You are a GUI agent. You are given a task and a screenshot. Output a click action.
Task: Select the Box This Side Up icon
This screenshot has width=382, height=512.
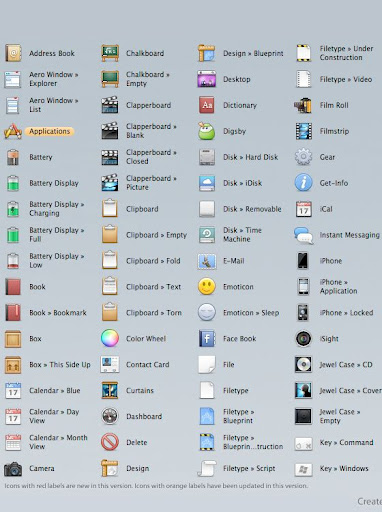[13, 365]
